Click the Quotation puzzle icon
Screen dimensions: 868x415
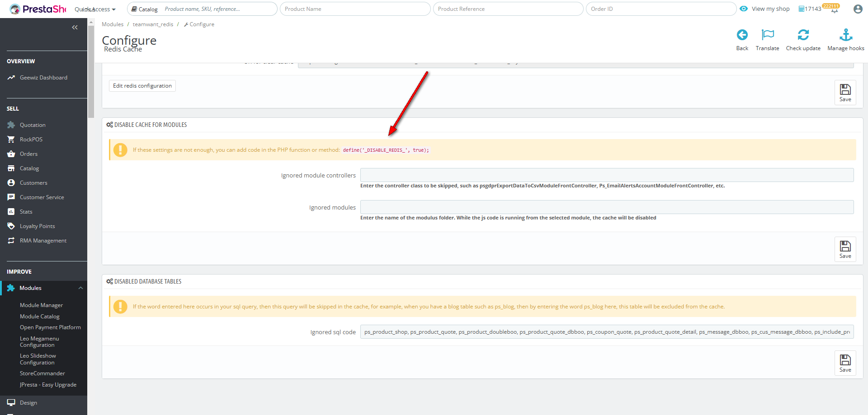pos(11,125)
